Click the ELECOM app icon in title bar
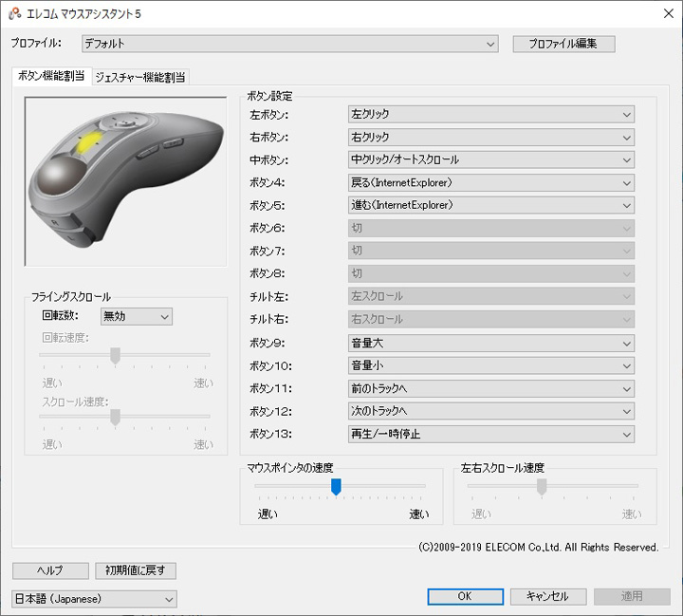The width and height of the screenshot is (683, 616). tap(15, 14)
